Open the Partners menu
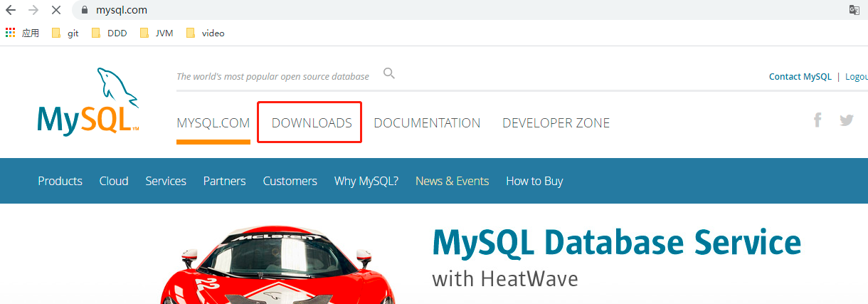Image resolution: width=868 pixels, height=304 pixels. (224, 181)
